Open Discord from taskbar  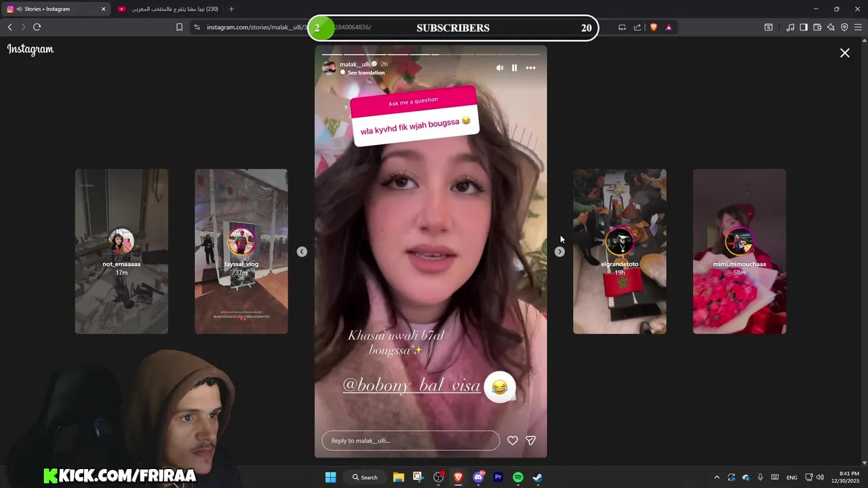479,477
